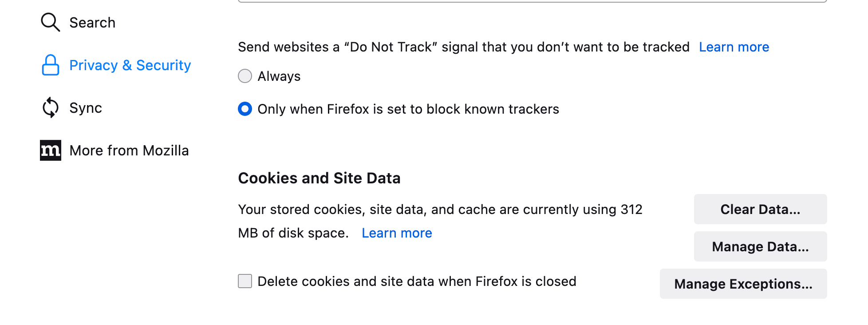Open the Do Not Track Learn more link
868x325 pixels.
734,47
